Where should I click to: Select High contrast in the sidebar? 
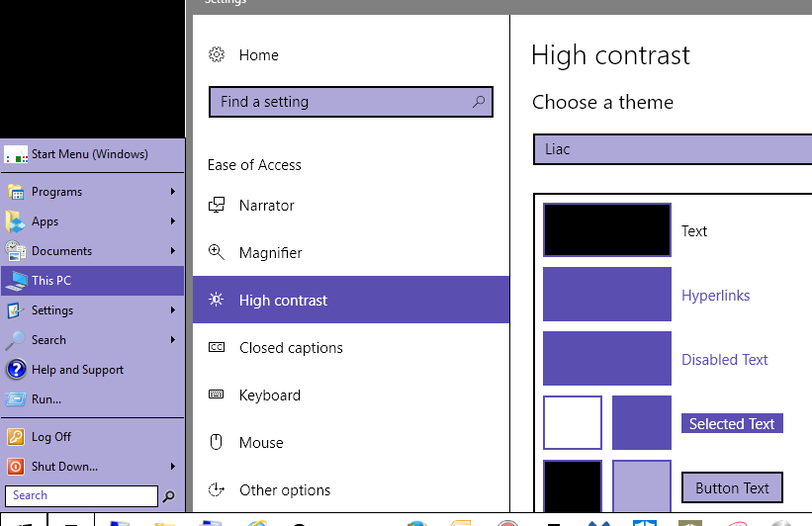[351, 300]
